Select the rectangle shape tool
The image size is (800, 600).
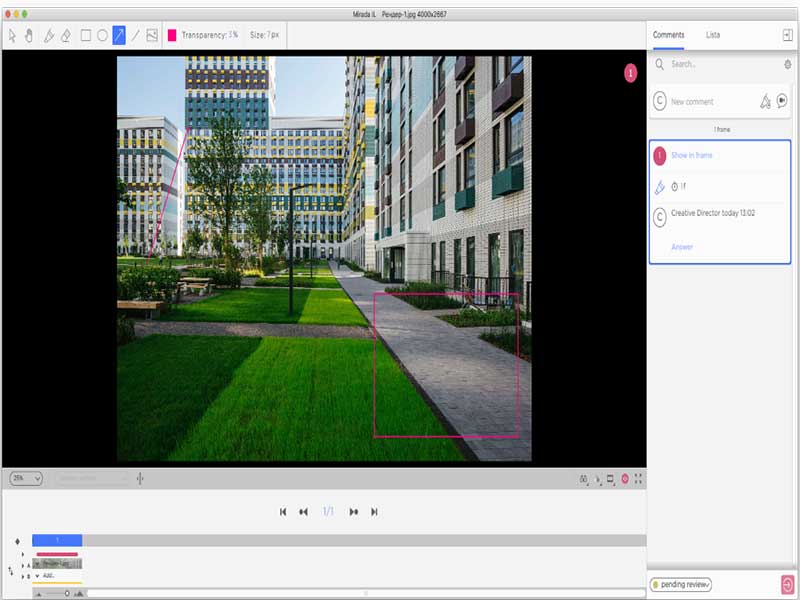point(85,35)
